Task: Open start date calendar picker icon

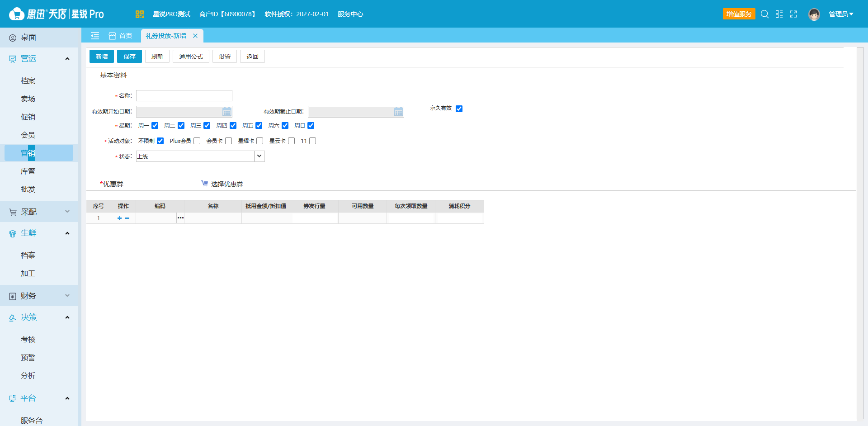Action: coord(227,112)
